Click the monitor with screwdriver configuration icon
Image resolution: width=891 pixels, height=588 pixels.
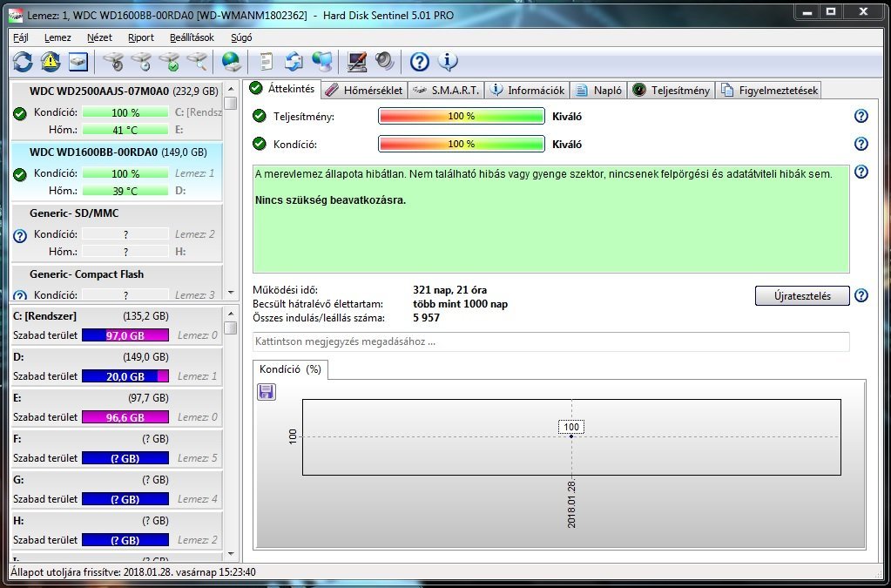pyautogui.click(x=357, y=61)
